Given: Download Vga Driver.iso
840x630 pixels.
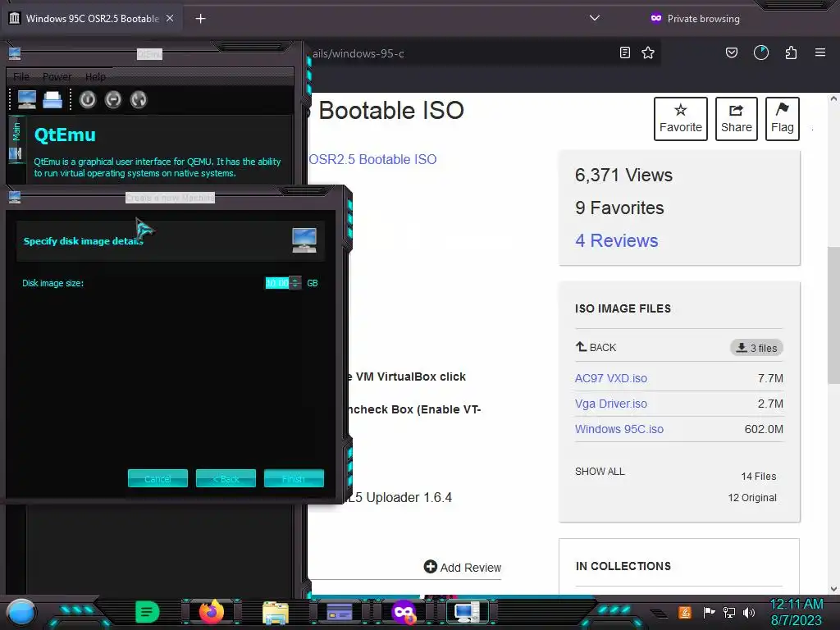Looking at the screenshot, I should tap(610, 404).
